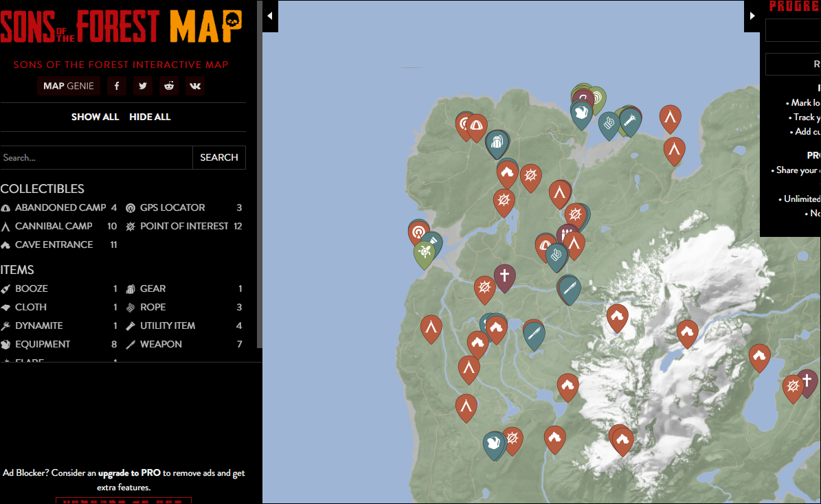
Task: Select the green turtle marker on west coast
Action: tap(425, 253)
